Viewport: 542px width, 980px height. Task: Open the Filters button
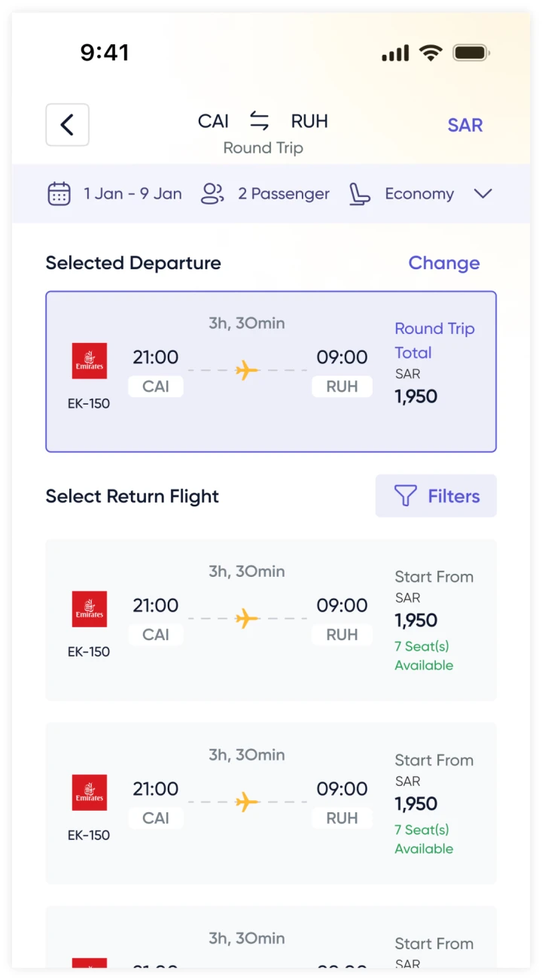[x=436, y=496]
